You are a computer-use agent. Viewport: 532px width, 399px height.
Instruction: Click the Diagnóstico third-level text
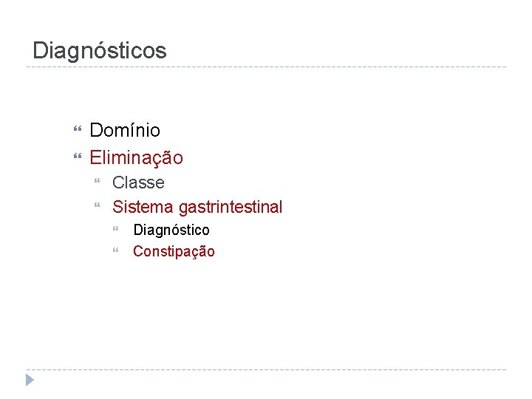click(171, 230)
